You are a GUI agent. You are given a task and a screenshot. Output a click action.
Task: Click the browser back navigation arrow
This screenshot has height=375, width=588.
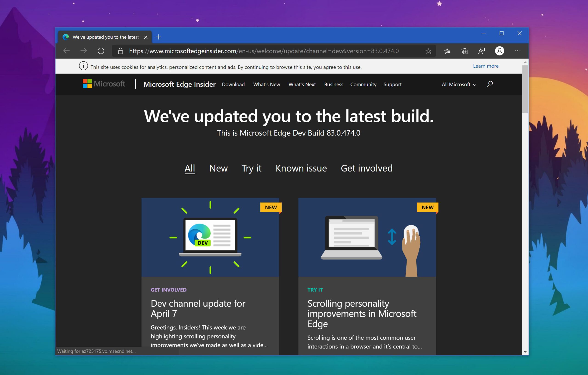point(67,51)
